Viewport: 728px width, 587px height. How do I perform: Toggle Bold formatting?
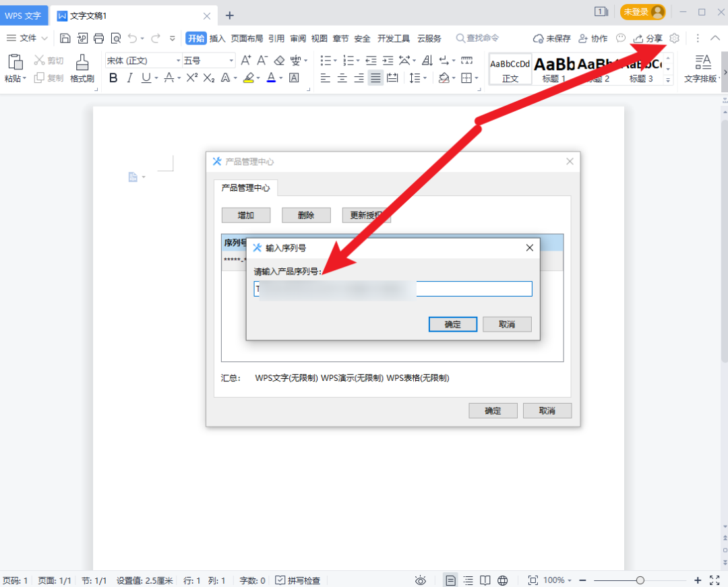coord(113,78)
